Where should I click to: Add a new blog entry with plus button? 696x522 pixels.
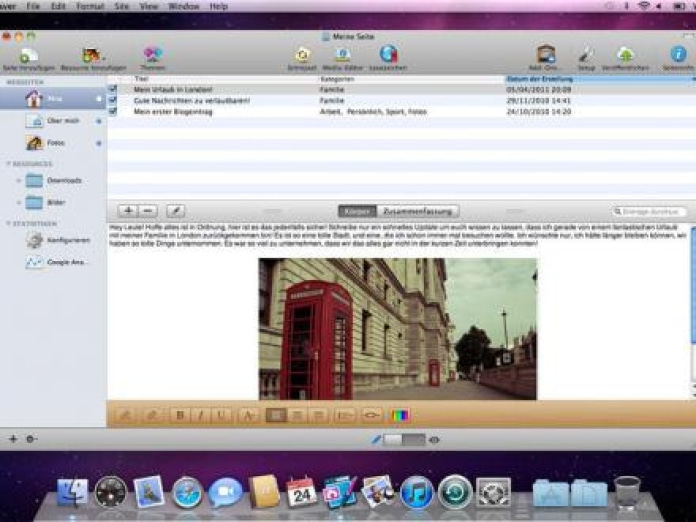pyautogui.click(x=128, y=211)
